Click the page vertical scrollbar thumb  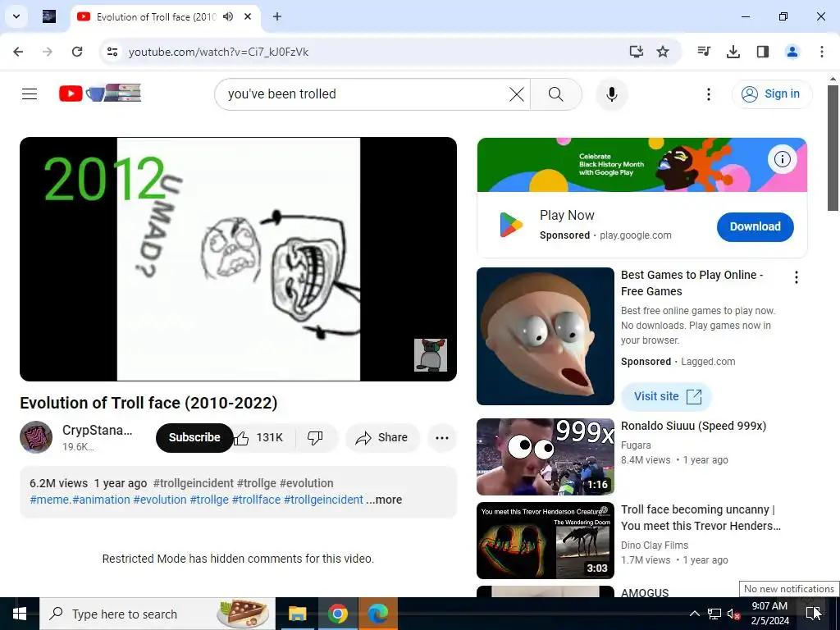[833, 148]
